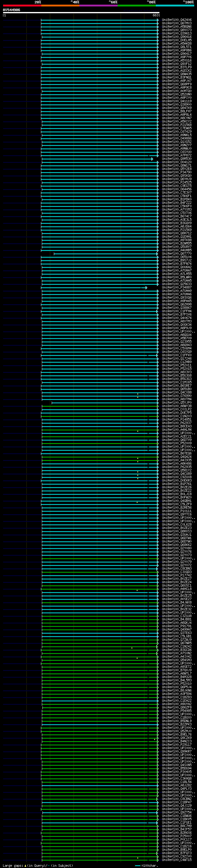197x868 pixels.
Task: Select label UniRef100_Q25633
Action: pos(176,284)
